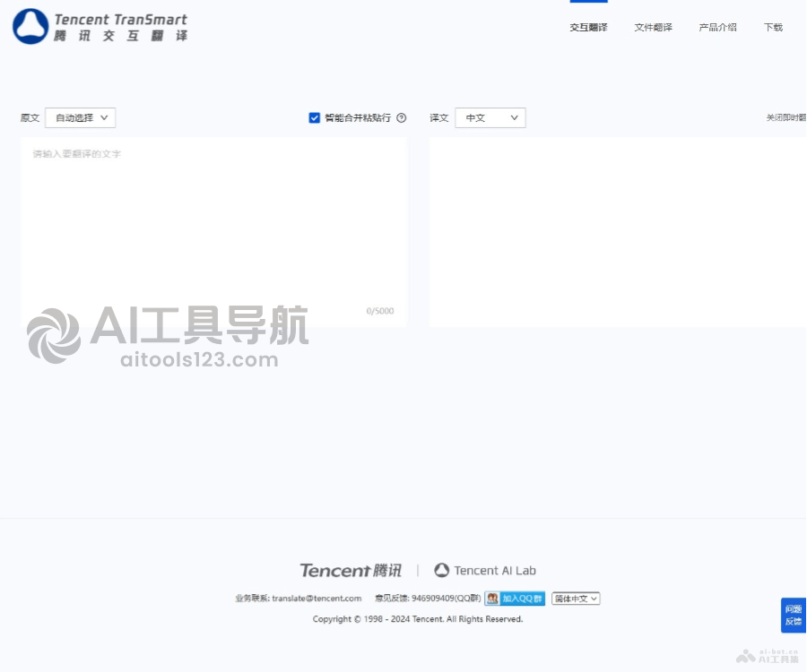Click the 译文 label
The image size is (807, 672).
(x=439, y=117)
